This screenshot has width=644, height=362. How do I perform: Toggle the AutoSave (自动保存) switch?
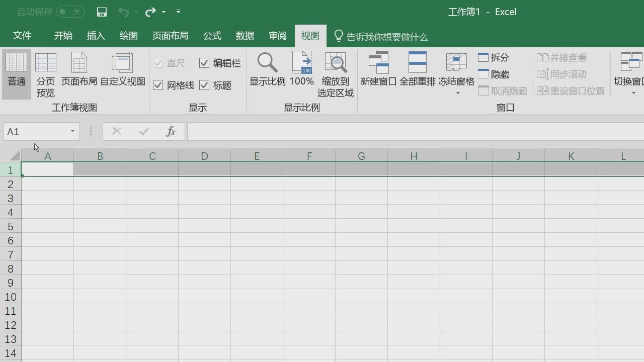70,11
